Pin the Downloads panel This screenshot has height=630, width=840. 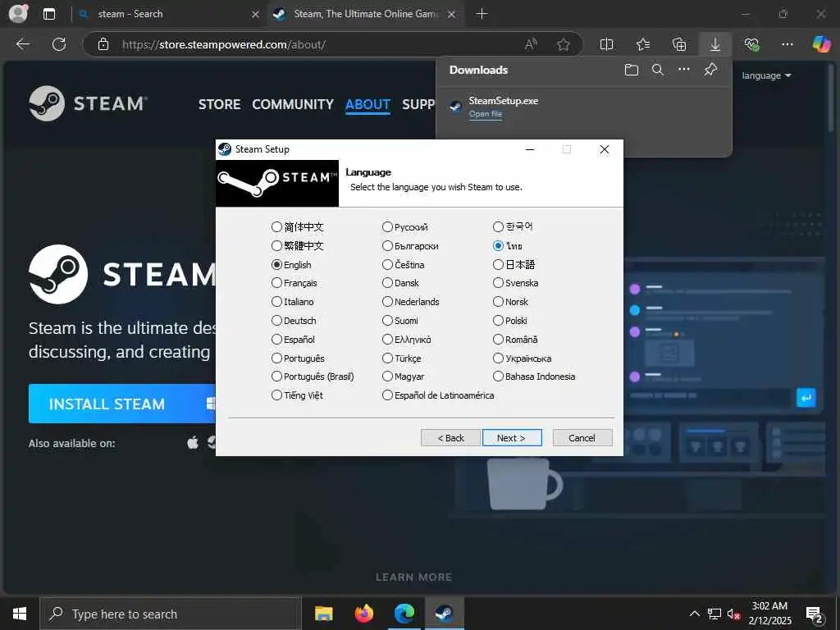tap(711, 70)
